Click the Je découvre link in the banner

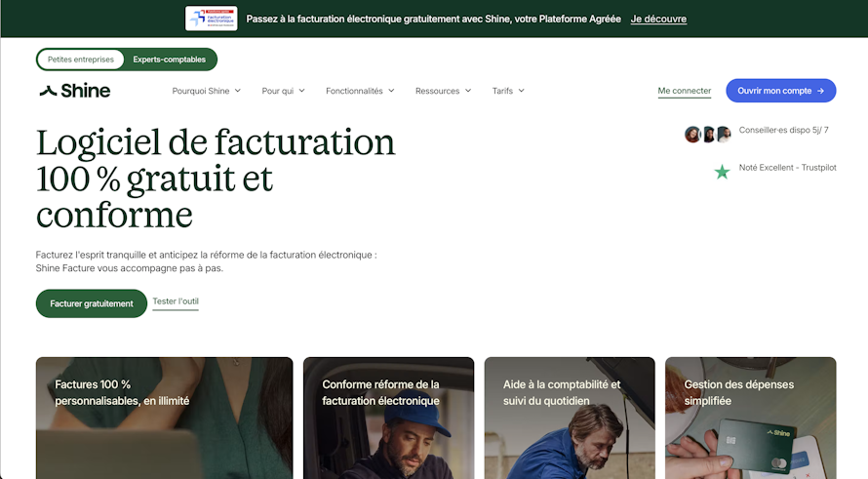pyautogui.click(x=658, y=19)
